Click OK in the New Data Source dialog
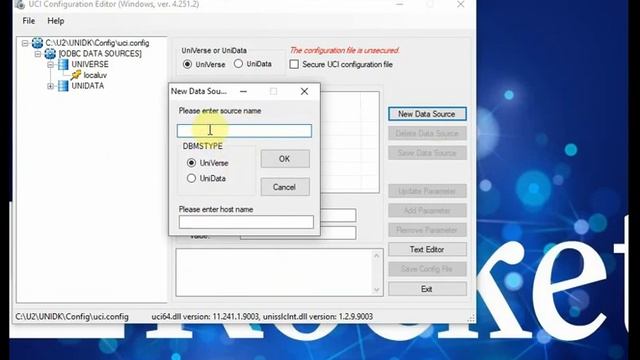 pyautogui.click(x=285, y=159)
